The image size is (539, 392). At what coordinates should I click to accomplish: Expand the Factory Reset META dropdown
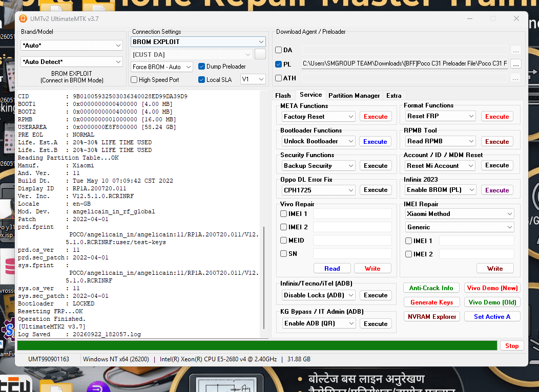[x=318, y=117]
